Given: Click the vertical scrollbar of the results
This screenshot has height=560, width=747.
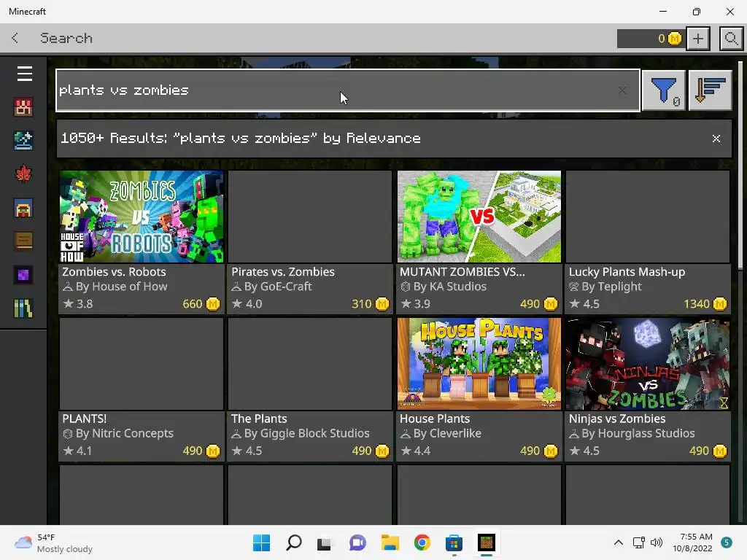Looking at the screenshot, I should tap(740, 165).
